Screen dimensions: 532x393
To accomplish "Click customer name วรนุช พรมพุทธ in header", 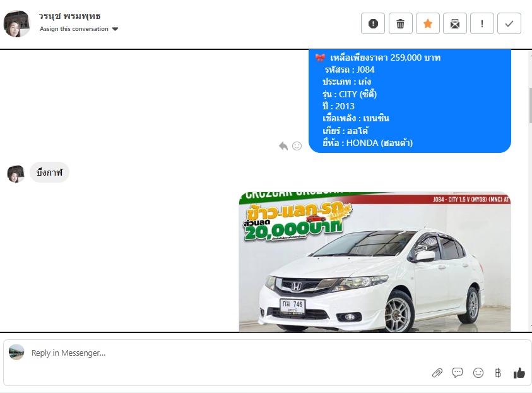I will coord(69,16).
